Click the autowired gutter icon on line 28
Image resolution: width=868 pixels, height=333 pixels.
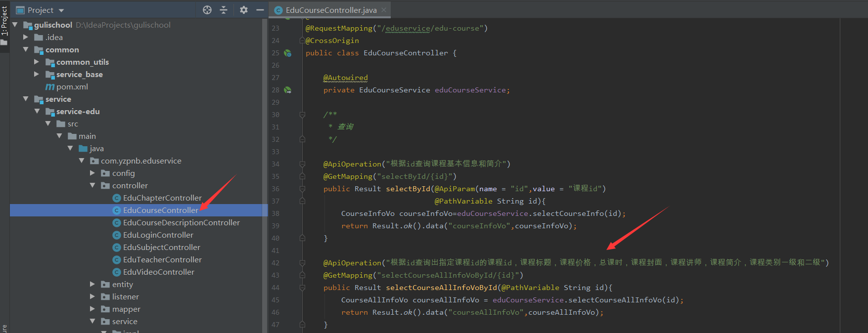tap(288, 90)
